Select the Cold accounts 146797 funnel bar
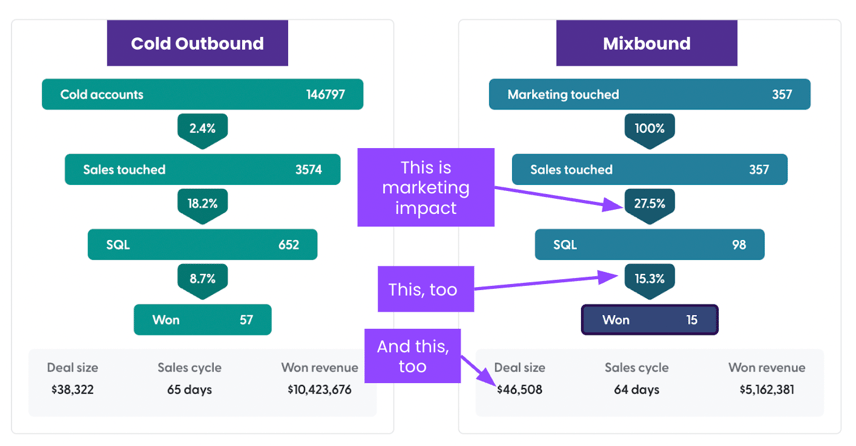The width and height of the screenshot is (856, 446). click(x=202, y=95)
